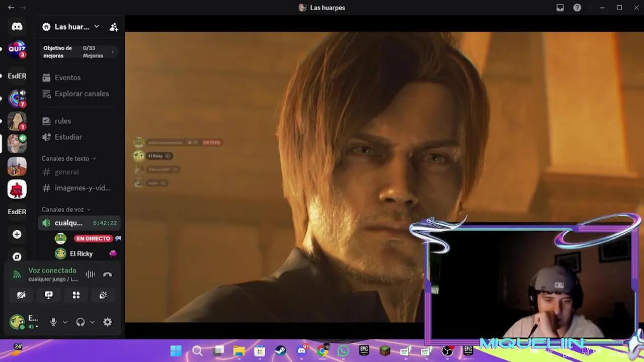644x362 pixels.
Task: Open microphone input options arrow
Action: (65, 322)
